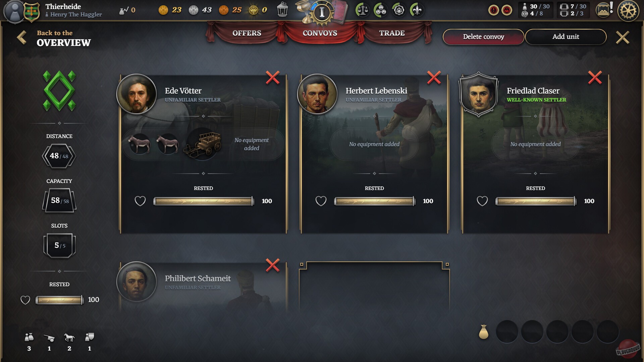Image resolution: width=644 pixels, height=362 pixels.
Task: Click the treasure chest notification icon
Action: 604,10
